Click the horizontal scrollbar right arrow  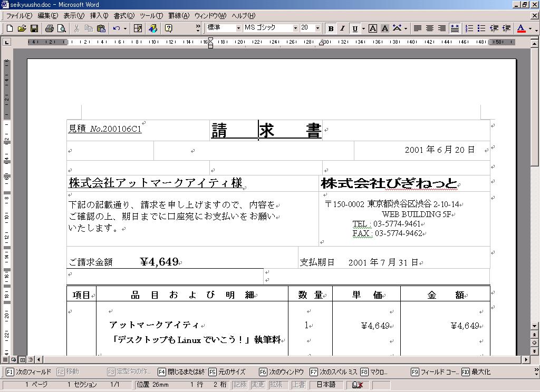click(x=526, y=360)
